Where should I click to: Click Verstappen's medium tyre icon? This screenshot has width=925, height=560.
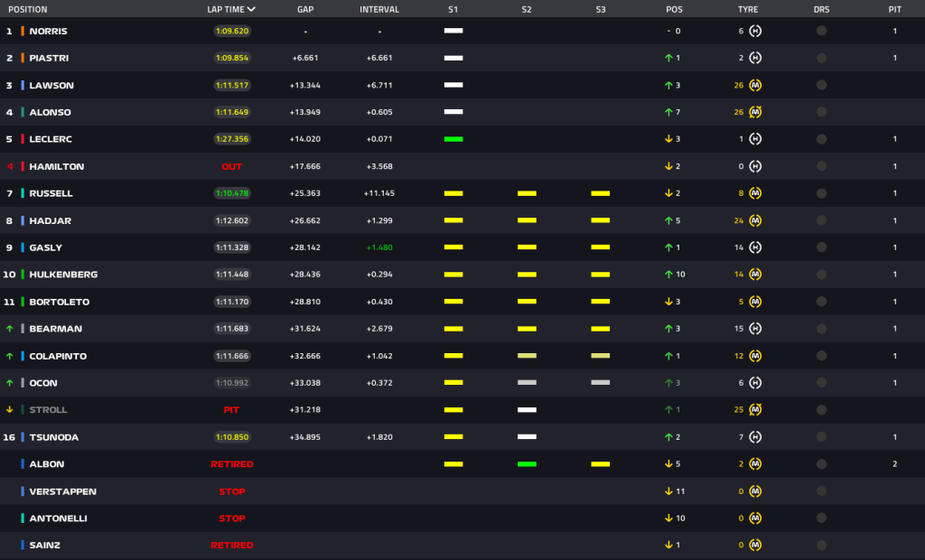click(755, 491)
